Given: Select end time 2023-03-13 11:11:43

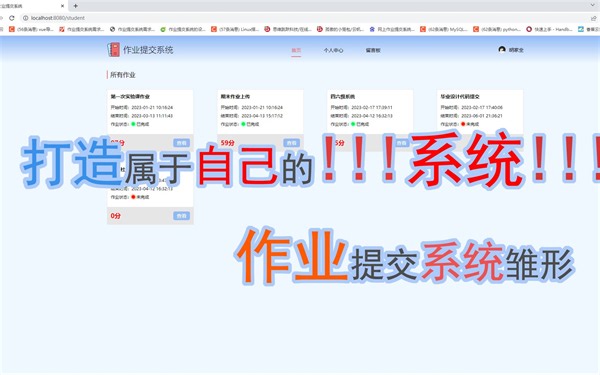Looking at the screenshot, I should pyautogui.click(x=152, y=116).
